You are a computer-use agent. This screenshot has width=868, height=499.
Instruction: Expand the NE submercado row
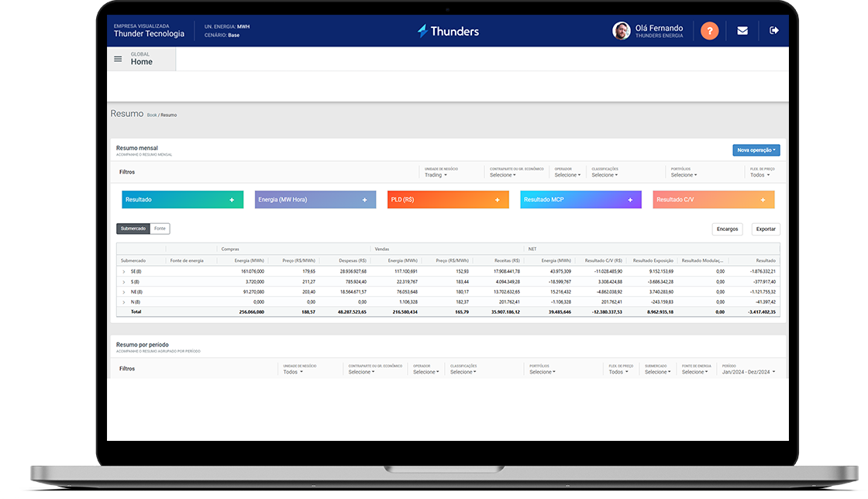[123, 292]
